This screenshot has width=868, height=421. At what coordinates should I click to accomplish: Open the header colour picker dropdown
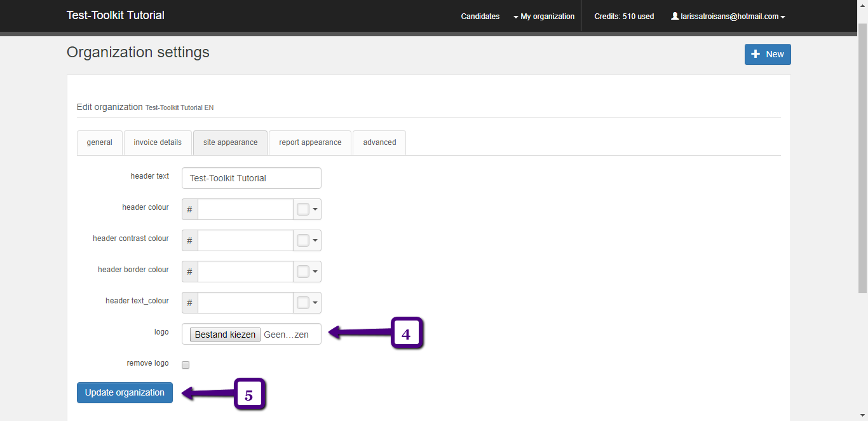click(308, 209)
